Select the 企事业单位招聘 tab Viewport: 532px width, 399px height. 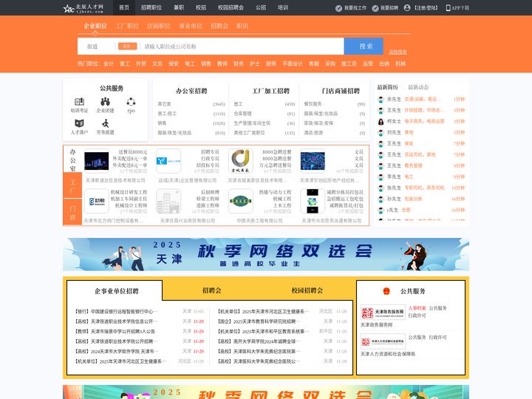[117, 291]
